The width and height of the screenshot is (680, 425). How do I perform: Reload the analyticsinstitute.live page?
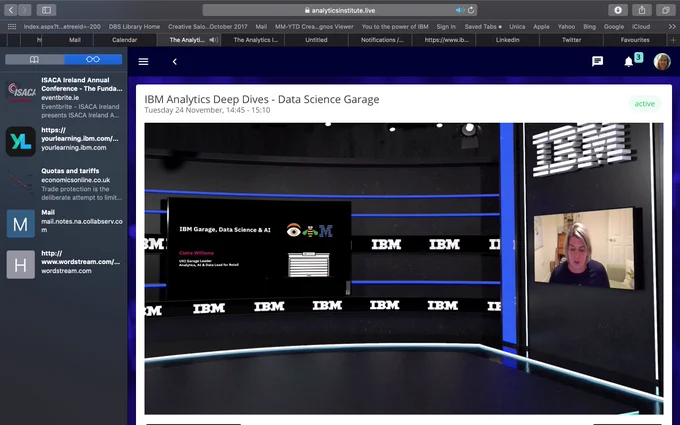click(x=471, y=10)
